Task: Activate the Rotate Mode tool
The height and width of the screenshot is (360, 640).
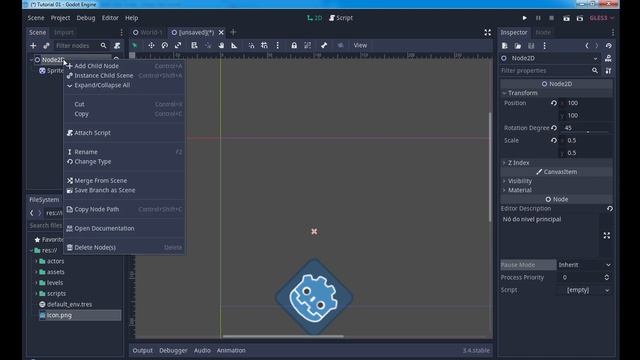Action: [164, 45]
